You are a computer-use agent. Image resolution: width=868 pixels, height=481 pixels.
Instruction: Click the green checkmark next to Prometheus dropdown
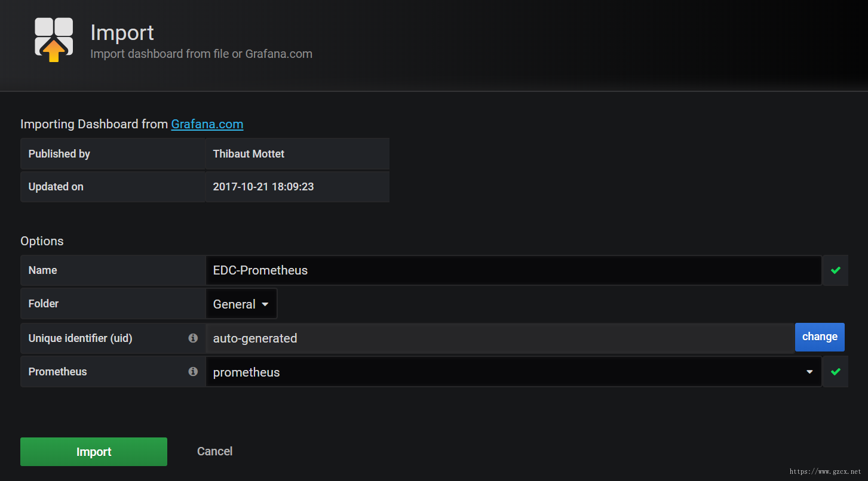(835, 372)
